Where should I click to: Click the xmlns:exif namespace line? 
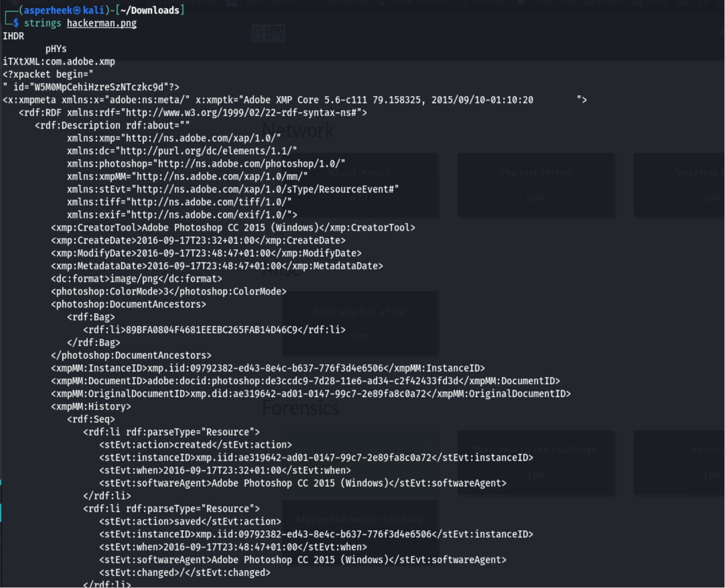182,215
